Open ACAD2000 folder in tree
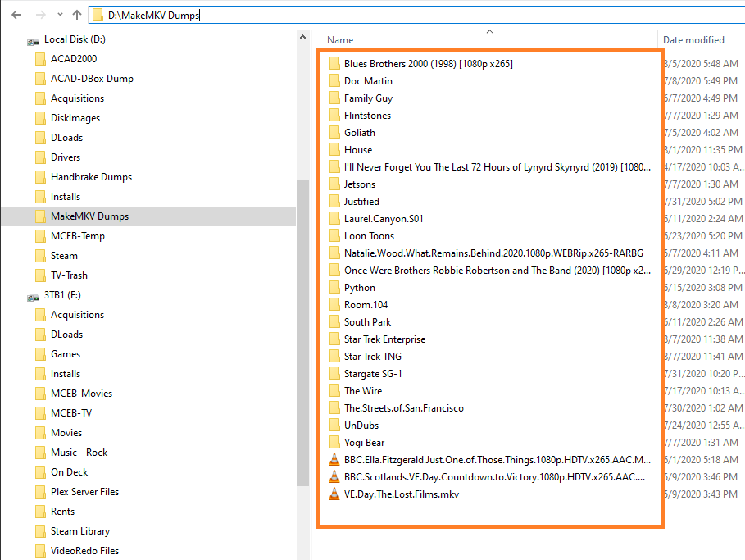The image size is (745, 560). pos(74,59)
